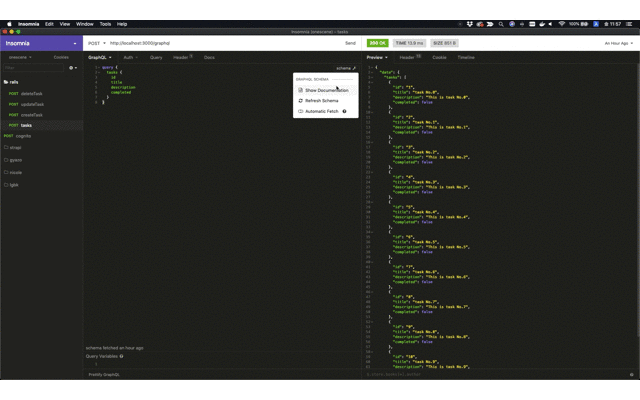Open the An Hour Ago history dropdown
Image resolution: width=640 pixels, height=400 pixels.
pos(618,43)
